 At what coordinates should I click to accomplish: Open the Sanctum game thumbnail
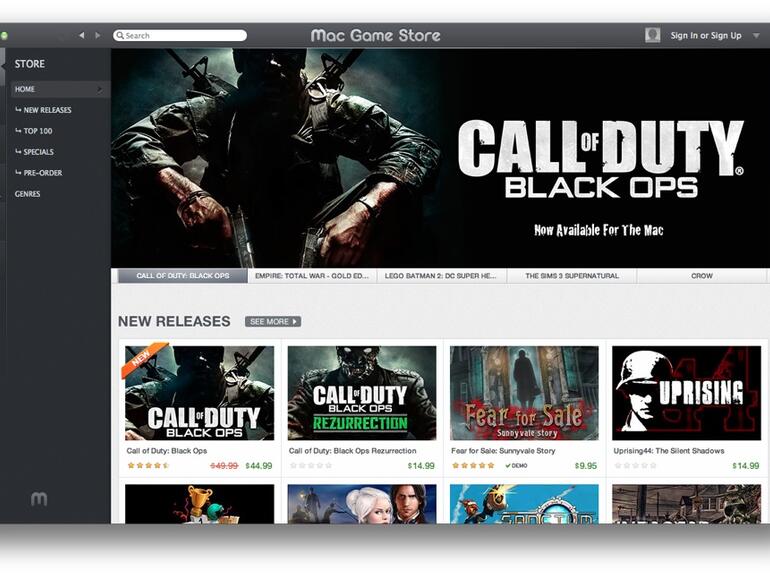(524, 504)
